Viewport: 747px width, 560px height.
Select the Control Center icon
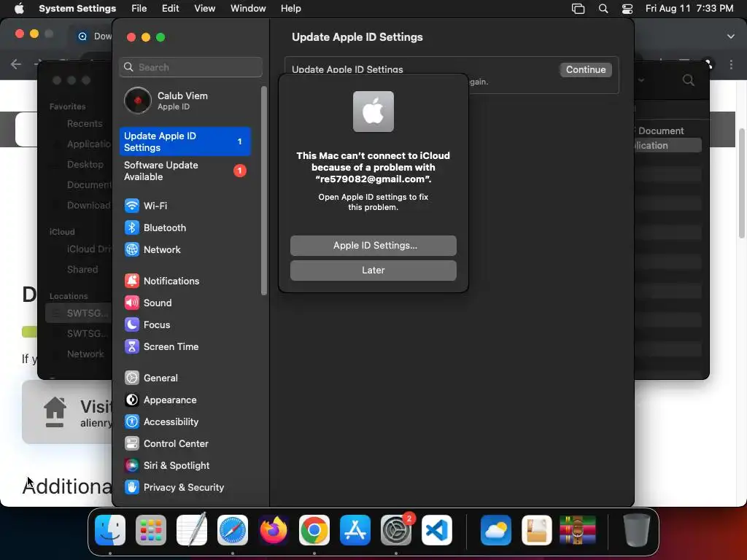(132, 444)
